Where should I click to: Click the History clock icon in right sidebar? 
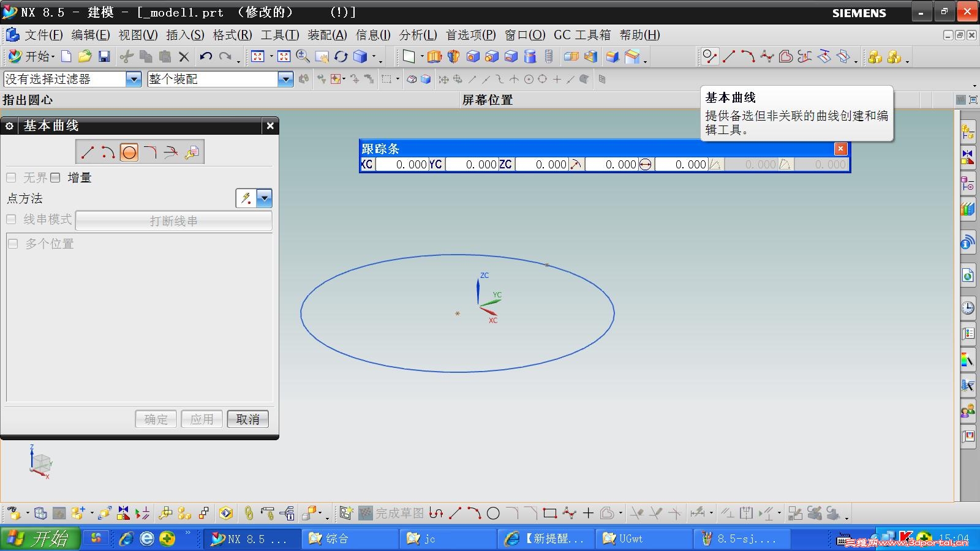coord(968,307)
